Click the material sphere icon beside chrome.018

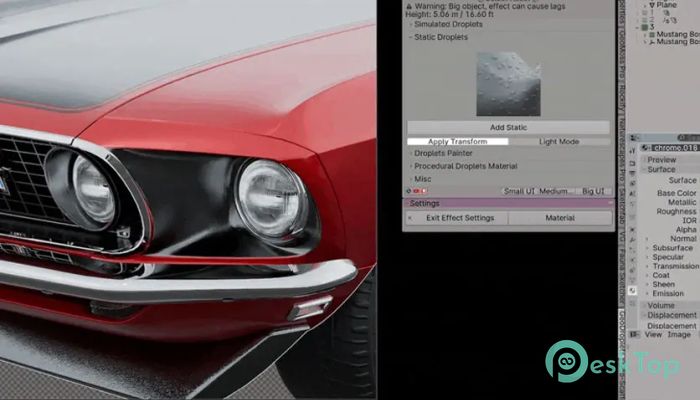646,148
